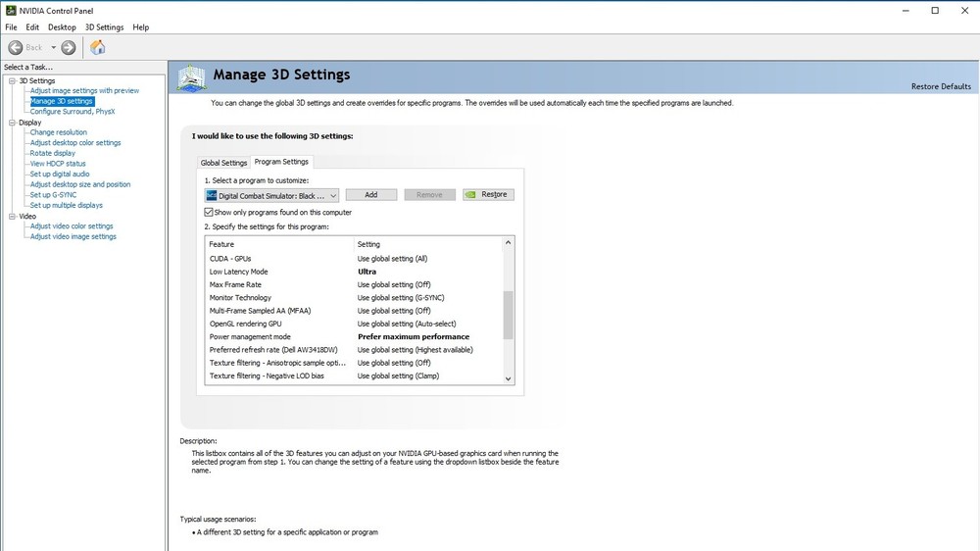Click Use global setting (G-SYNC) value
980x551 pixels.
[401, 298]
